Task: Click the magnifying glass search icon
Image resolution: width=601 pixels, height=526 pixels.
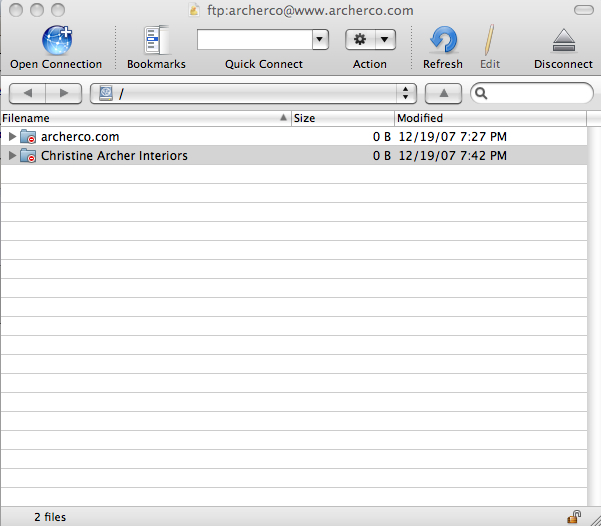Action: tap(481, 93)
